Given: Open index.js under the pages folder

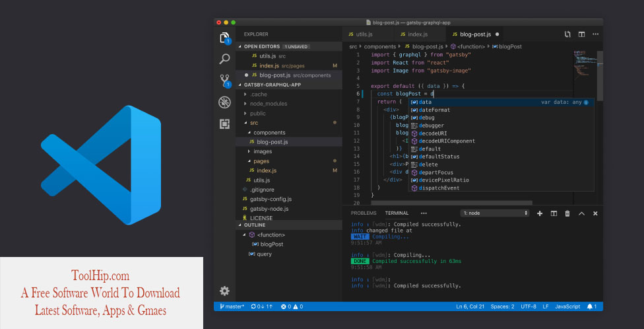Looking at the screenshot, I should 289,170.
